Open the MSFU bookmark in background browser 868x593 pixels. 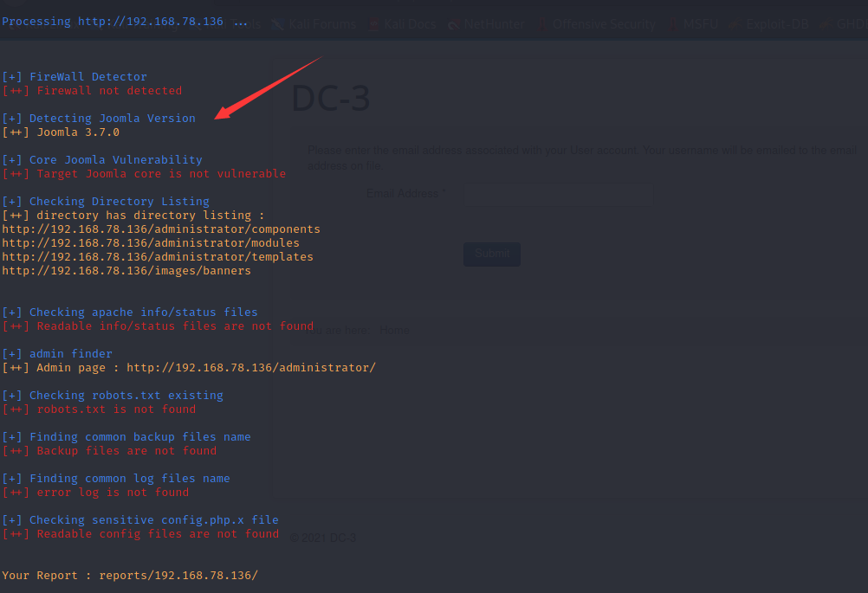click(693, 24)
